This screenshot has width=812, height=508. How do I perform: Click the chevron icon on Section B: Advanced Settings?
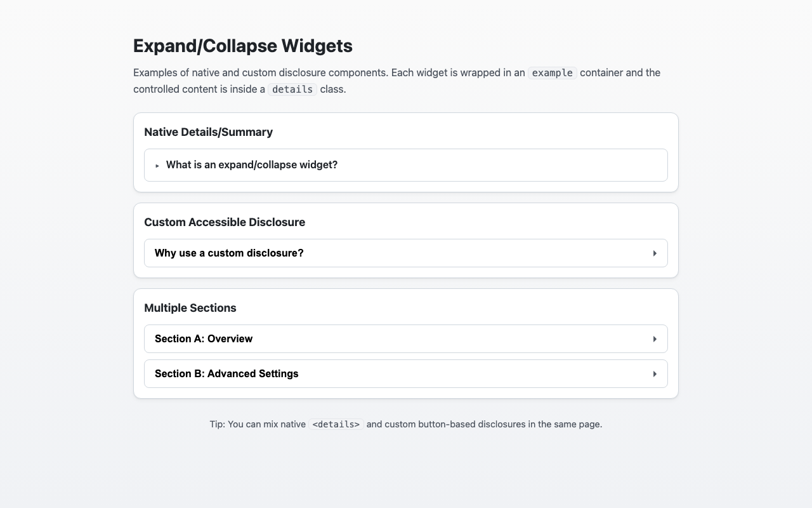pos(655,373)
